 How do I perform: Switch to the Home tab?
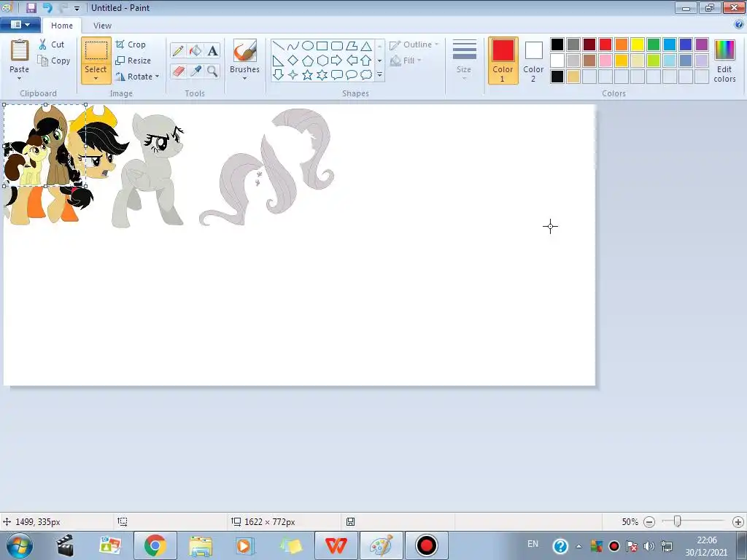pyautogui.click(x=62, y=26)
